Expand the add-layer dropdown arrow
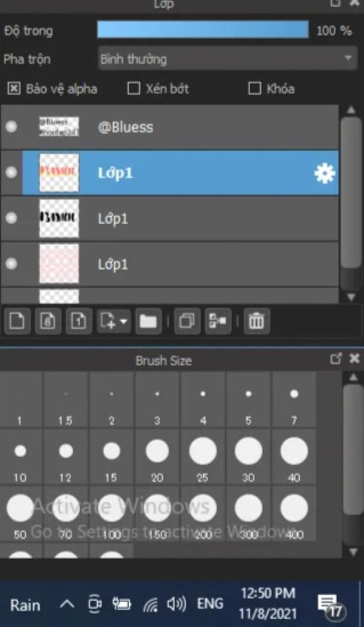 coord(123,321)
